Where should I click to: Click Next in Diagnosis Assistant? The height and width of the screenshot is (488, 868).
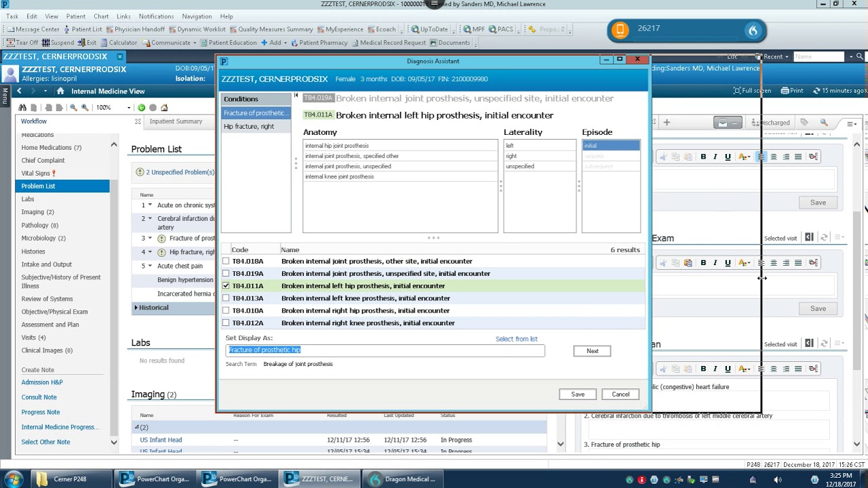[x=592, y=351]
